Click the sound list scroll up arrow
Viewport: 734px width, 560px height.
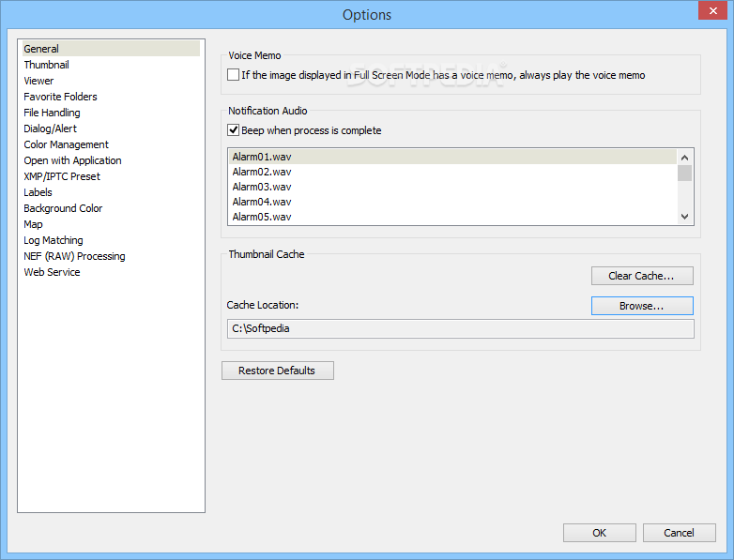click(685, 158)
